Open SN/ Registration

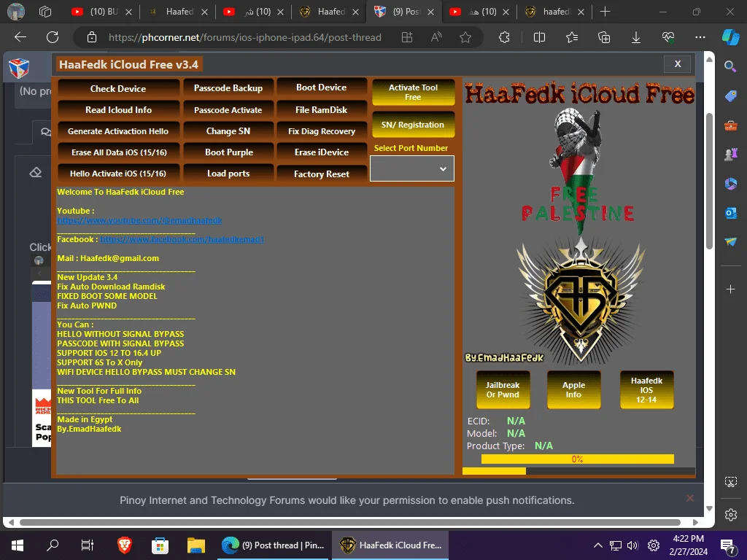413,125
